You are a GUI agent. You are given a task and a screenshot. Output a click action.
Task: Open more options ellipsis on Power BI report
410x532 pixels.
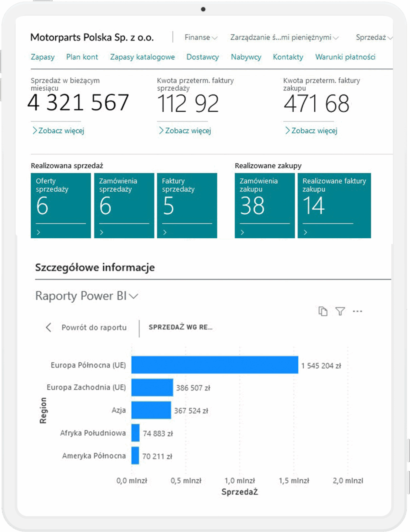357,311
